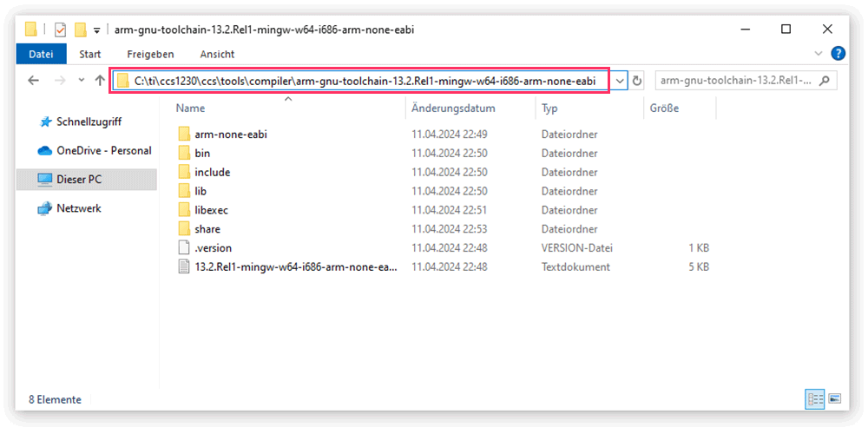Viewport: 868px width, 434px height.
Task: Select Netzwerk in the navigation pane
Action: click(79, 208)
